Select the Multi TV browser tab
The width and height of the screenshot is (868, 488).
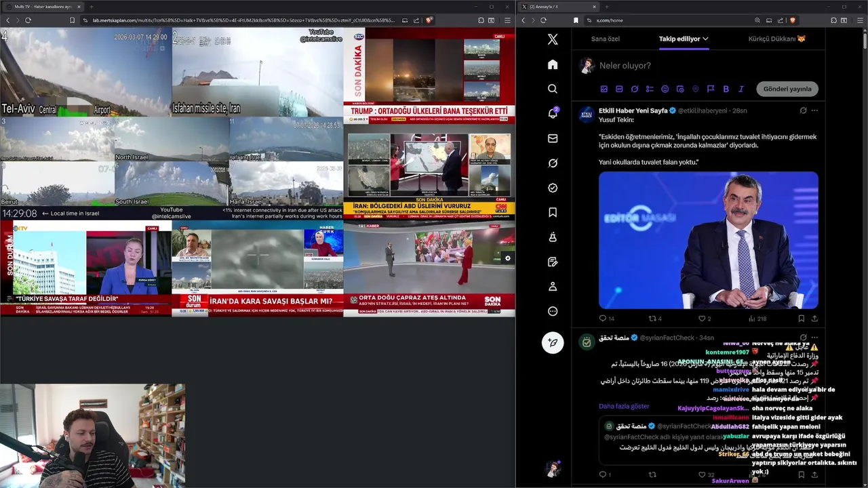pyautogui.click(x=43, y=6)
